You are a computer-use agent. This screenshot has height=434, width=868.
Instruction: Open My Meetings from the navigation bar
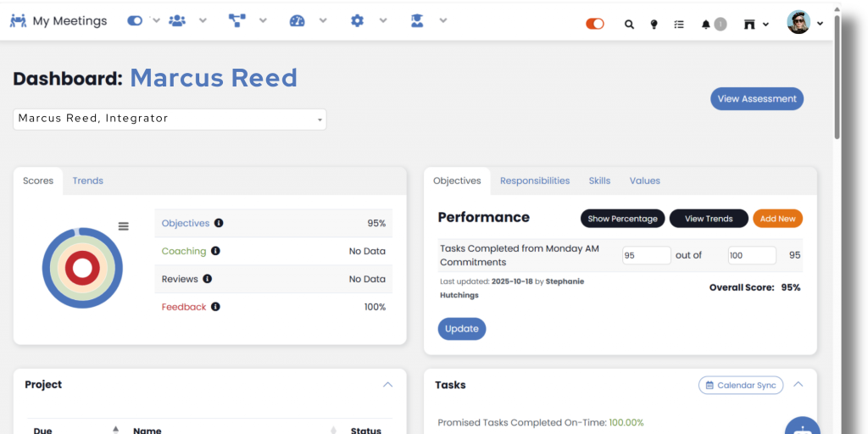tap(58, 21)
